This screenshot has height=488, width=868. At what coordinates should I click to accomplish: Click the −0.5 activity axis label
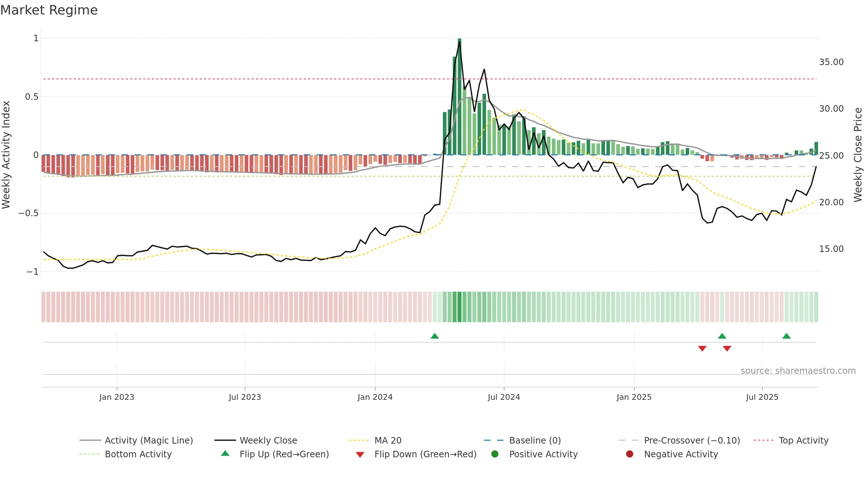[x=28, y=213]
